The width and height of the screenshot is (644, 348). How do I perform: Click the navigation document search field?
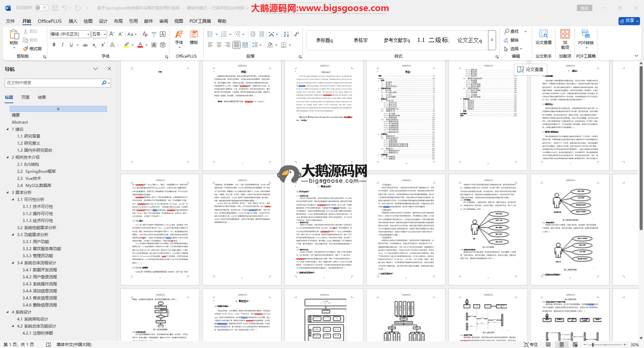pos(54,83)
